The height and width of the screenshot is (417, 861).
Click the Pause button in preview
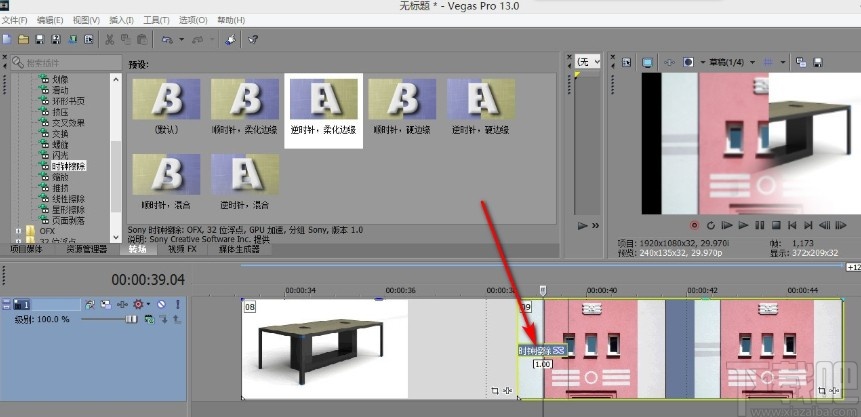pos(760,225)
